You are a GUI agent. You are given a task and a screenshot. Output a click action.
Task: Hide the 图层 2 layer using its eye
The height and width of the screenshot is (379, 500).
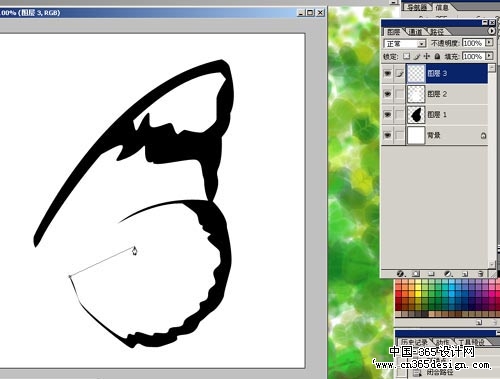tap(387, 94)
